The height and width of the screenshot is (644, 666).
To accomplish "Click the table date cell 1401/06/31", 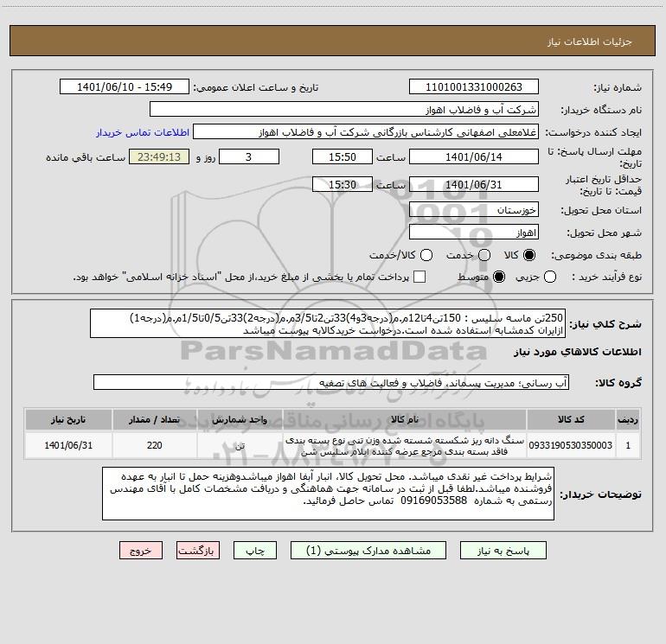I will coord(68,445).
